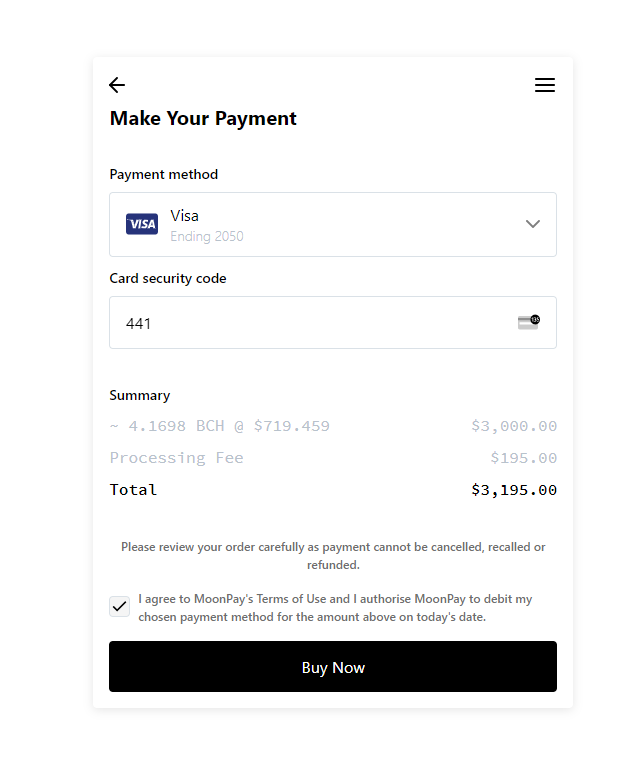Untick the MoonPay terms agreement checkbox
This screenshot has width=626, height=765.
tap(120, 606)
